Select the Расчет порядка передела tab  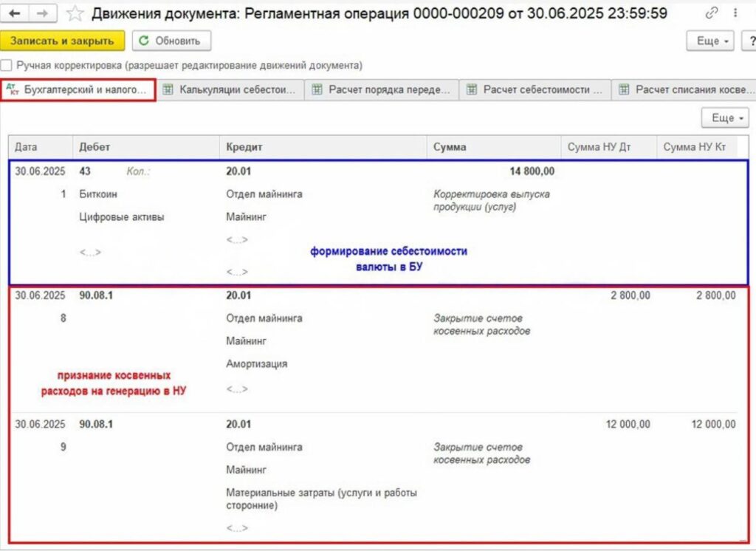[382, 89]
